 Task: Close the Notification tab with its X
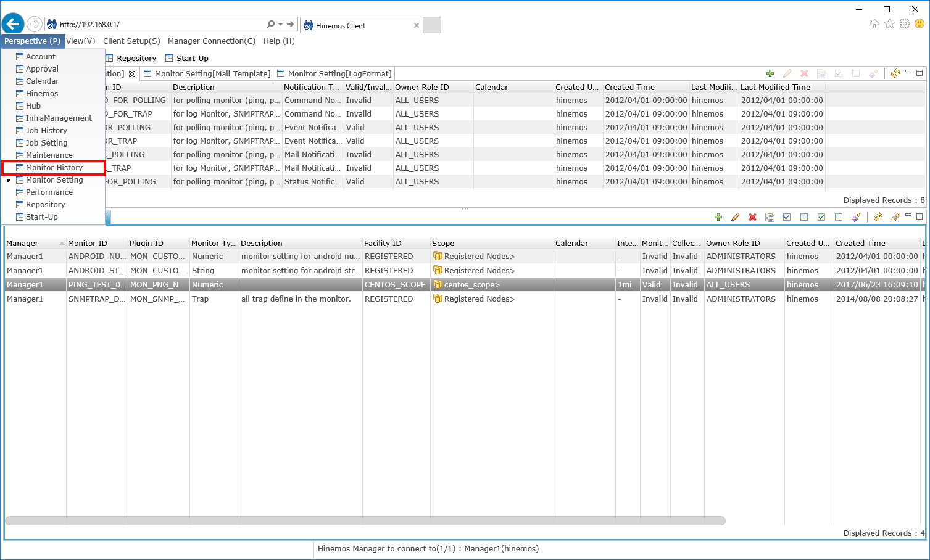[132, 74]
